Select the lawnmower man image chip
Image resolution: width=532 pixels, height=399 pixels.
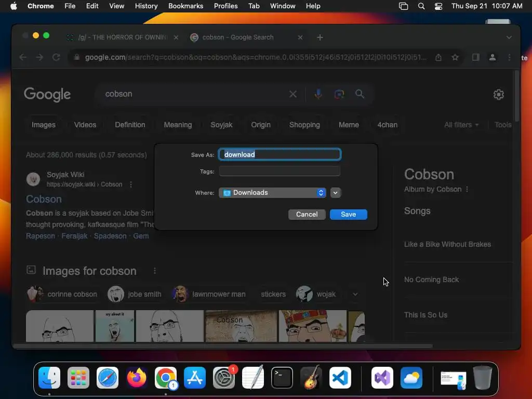(209, 294)
